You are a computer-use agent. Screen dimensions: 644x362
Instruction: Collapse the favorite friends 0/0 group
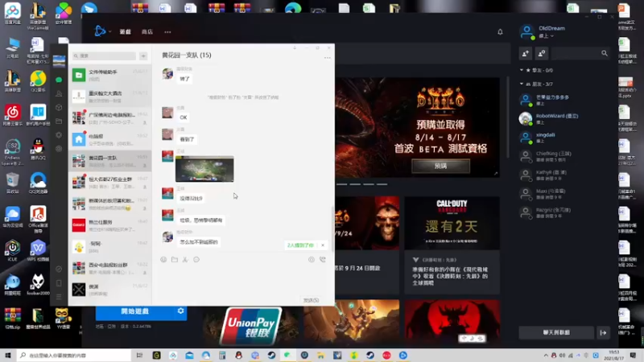[x=536, y=70]
